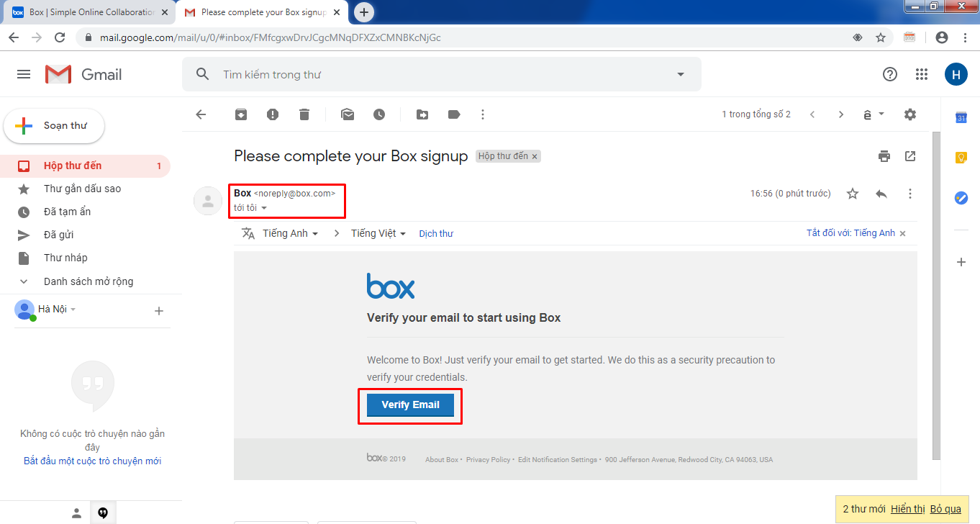Open input tools language dropdown
This screenshot has width=980, height=524.
874,114
